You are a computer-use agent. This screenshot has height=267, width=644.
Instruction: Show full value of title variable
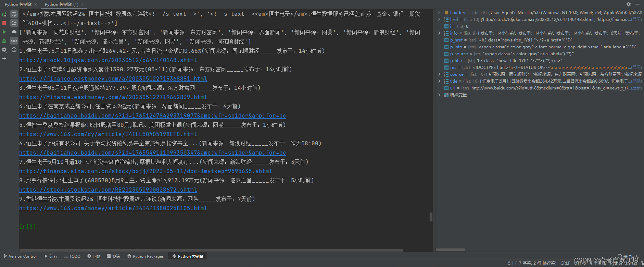(636, 81)
